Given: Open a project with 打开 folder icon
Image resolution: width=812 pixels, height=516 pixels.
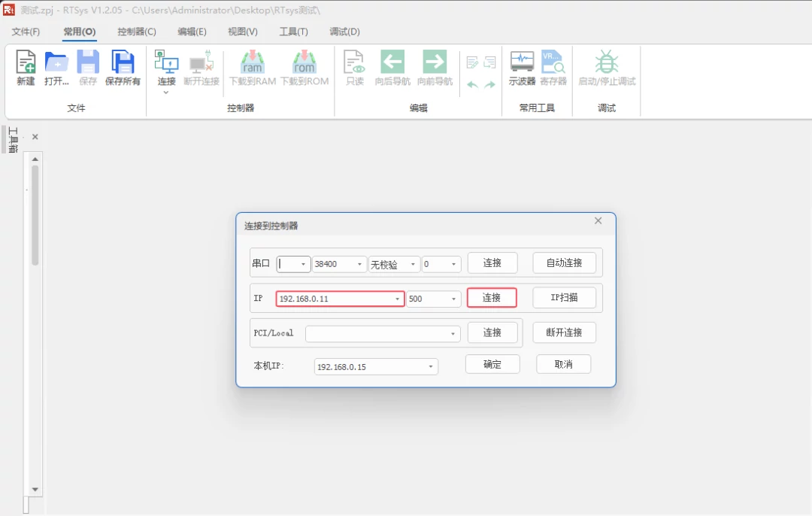Looking at the screenshot, I should pyautogui.click(x=56, y=68).
